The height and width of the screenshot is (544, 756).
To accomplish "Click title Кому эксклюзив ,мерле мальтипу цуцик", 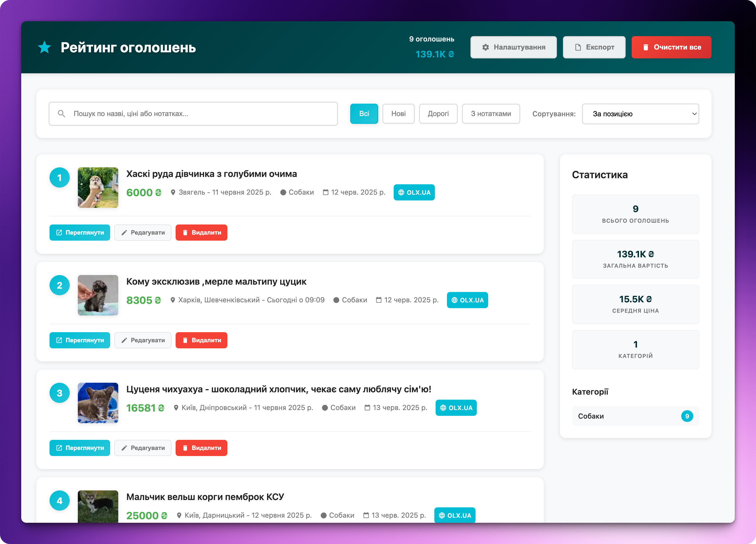I will point(216,282).
